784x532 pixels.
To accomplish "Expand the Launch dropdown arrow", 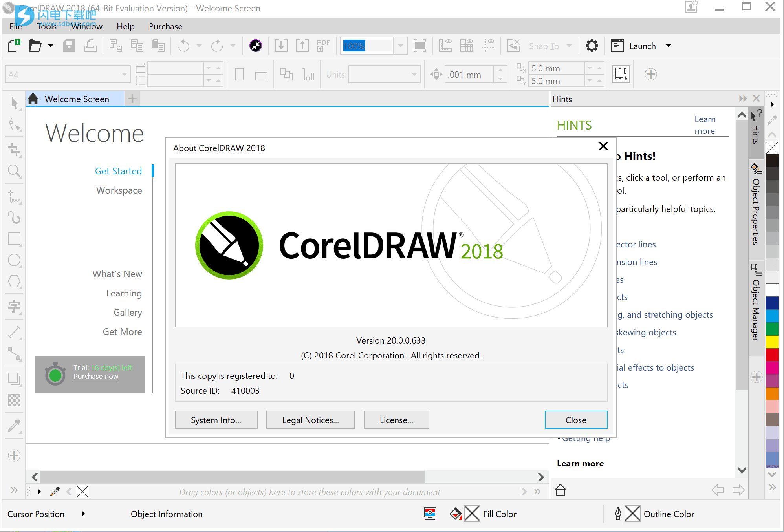I will coord(669,46).
